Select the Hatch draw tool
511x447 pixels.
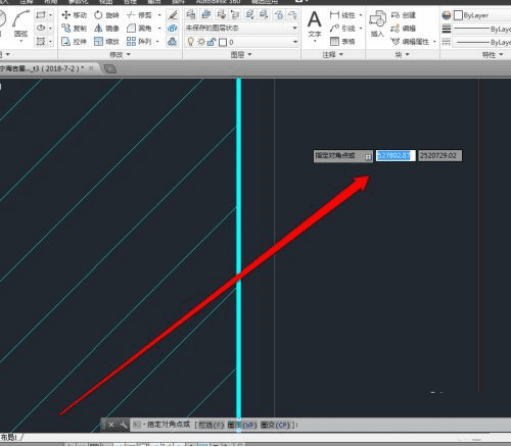(x=41, y=41)
